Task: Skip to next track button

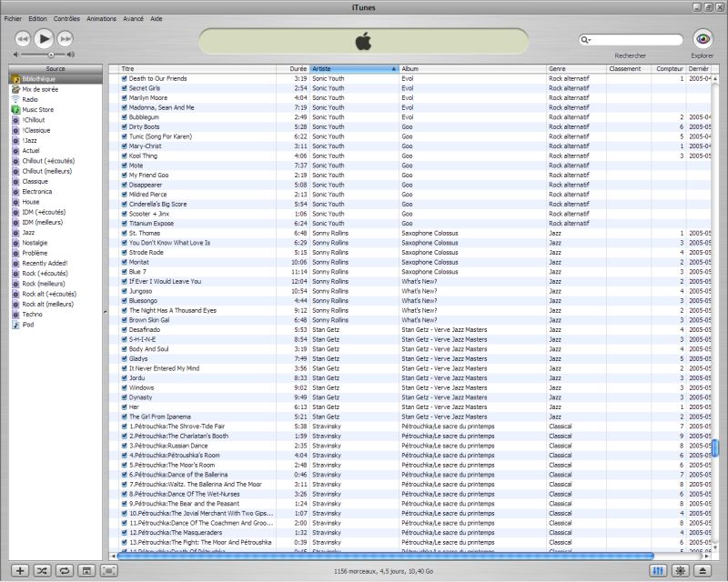Action: click(x=66, y=39)
